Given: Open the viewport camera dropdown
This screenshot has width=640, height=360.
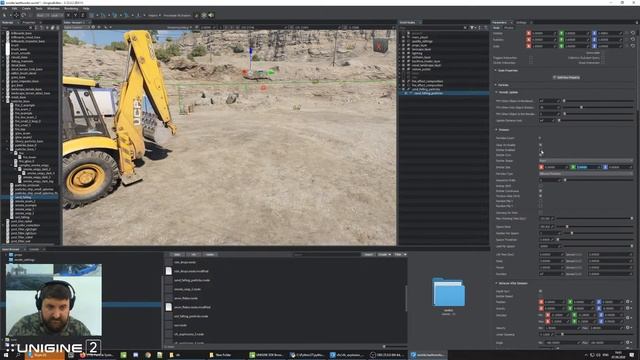Looking at the screenshot, I should click(x=78, y=27).
